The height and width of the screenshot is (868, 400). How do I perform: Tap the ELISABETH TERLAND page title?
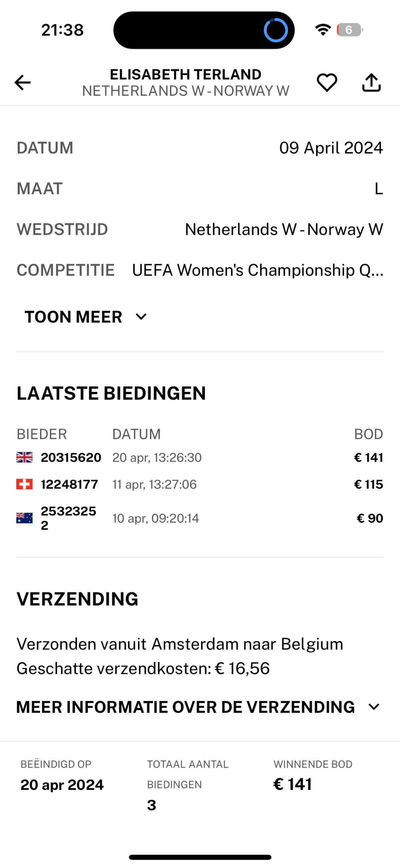[x=186, y=74]
